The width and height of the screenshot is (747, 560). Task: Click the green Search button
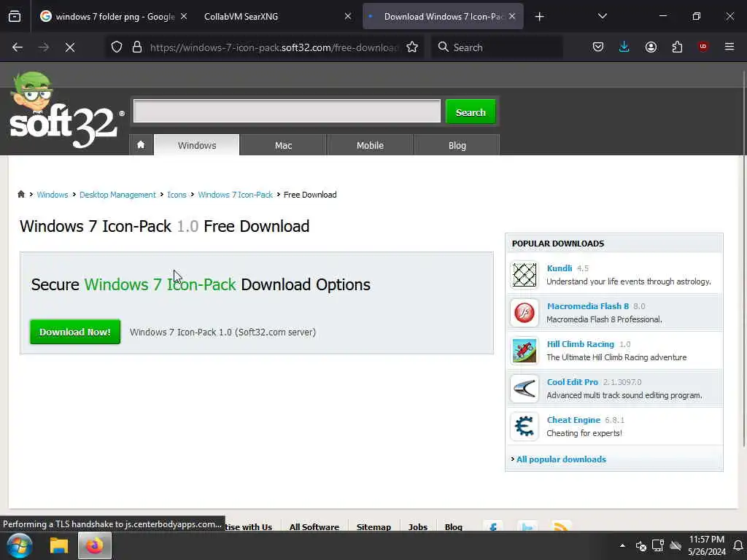471,112
